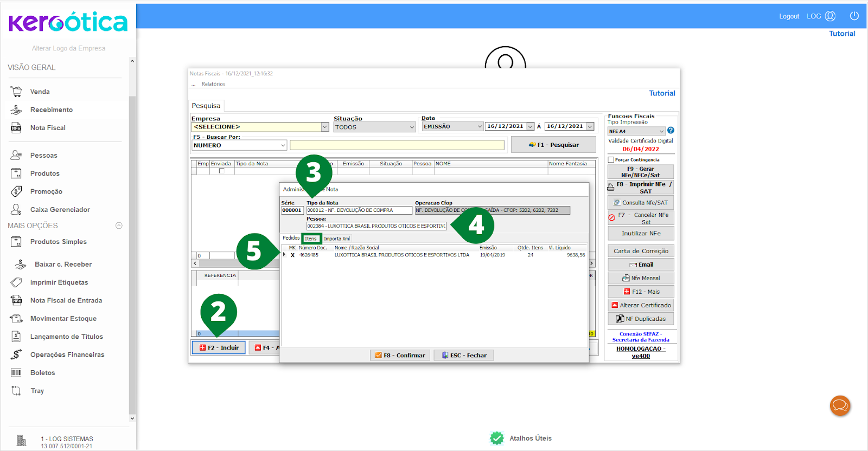868x451 pixels.
Task: Click the Promoção tag icon
Action: (16, 191)
